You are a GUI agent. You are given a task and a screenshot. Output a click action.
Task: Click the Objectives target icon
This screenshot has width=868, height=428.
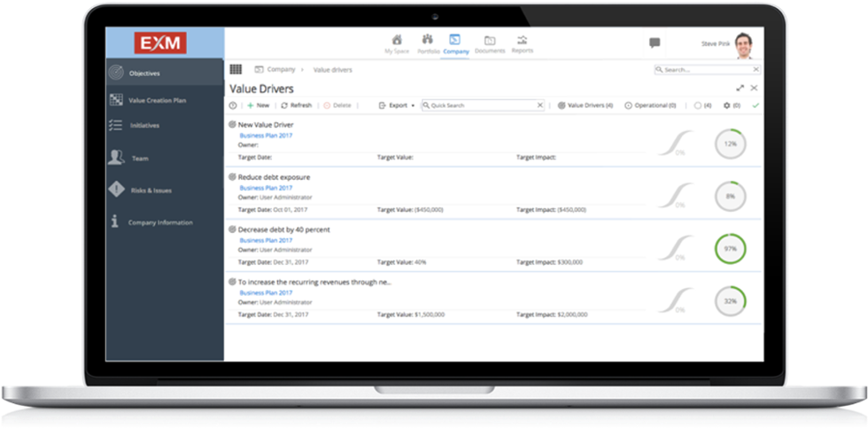click(116, 73)
